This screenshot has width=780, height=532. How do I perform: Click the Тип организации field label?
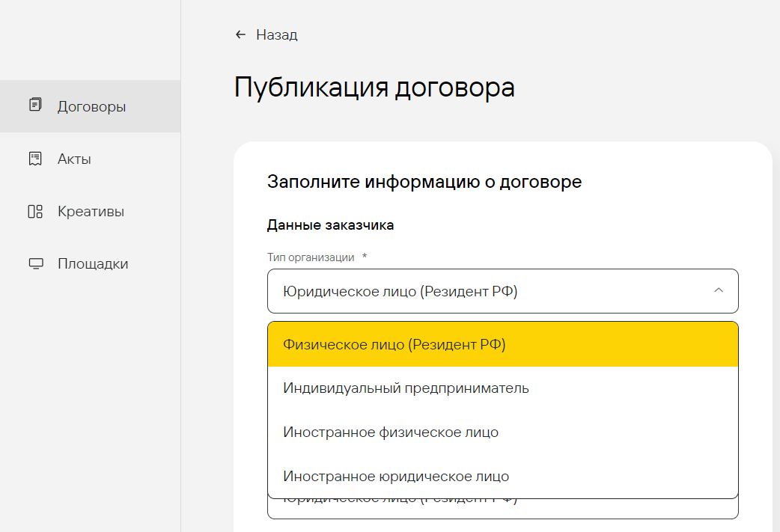click(x=311, y=257)
